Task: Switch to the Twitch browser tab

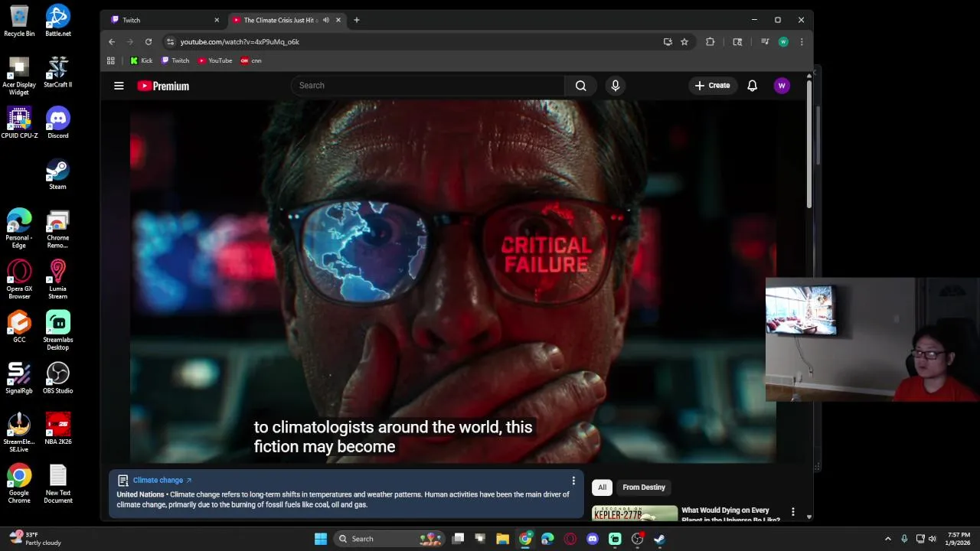Action: point(165,20)
